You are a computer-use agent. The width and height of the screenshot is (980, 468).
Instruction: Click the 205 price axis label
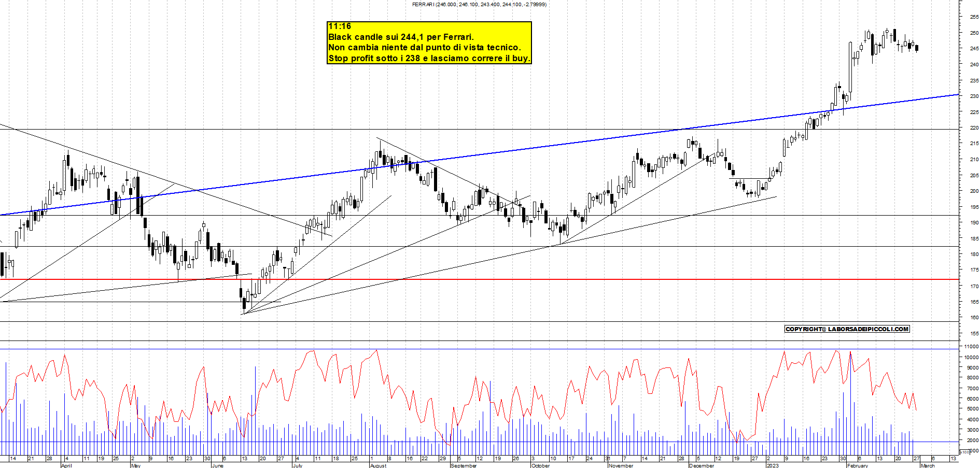point(974,175)
